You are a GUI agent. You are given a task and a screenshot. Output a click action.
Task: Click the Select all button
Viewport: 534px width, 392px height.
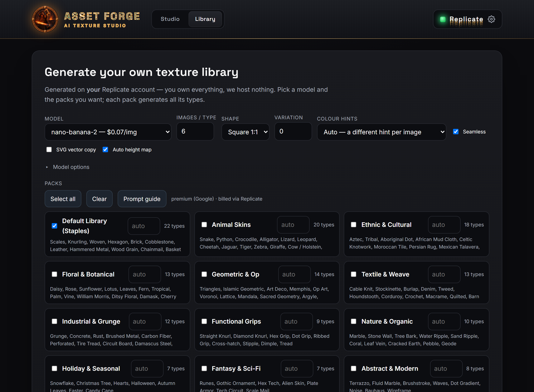63,199
